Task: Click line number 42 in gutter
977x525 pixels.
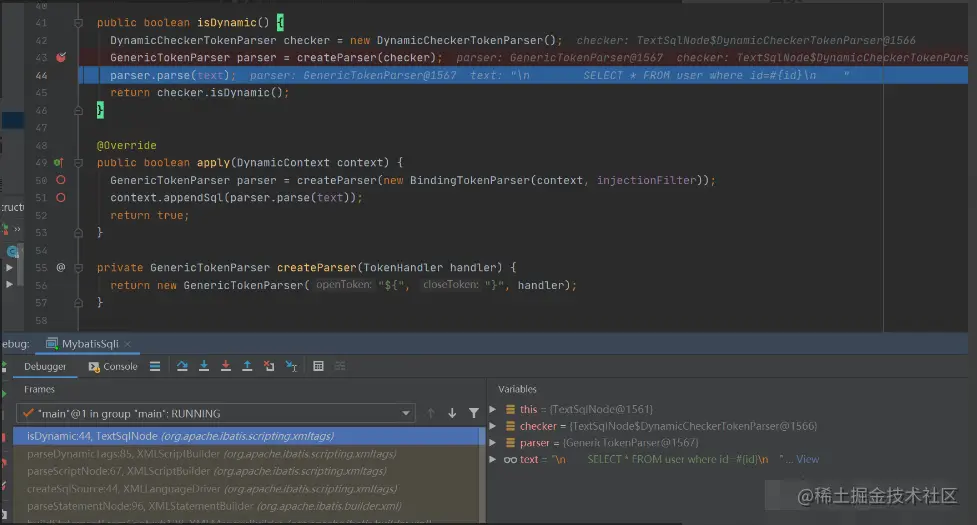Action: (x=41, y=40)
